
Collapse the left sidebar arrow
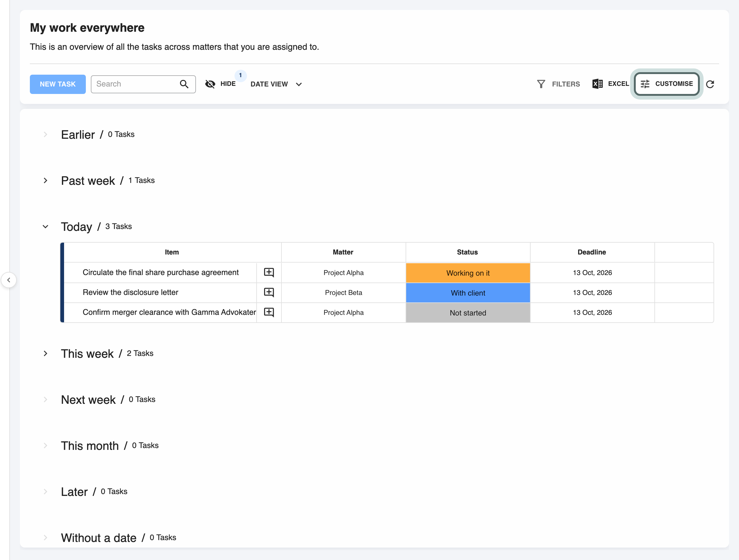click(x=9, y=280)
